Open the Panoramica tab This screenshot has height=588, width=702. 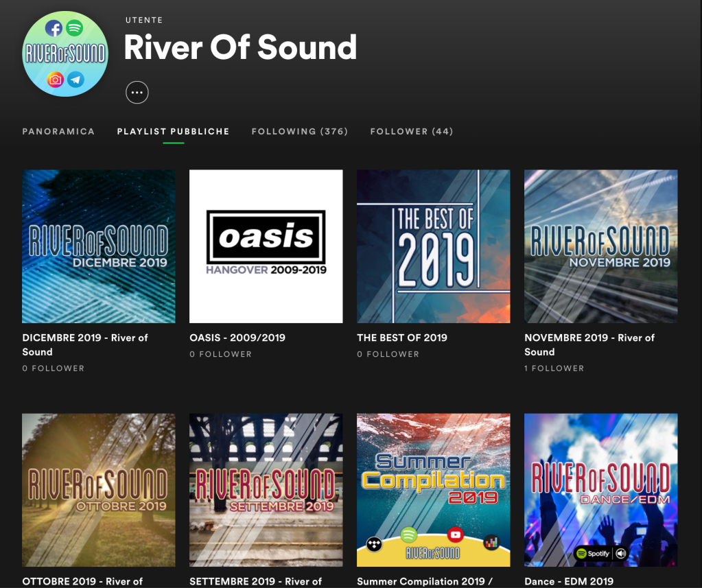pos(58,131)
